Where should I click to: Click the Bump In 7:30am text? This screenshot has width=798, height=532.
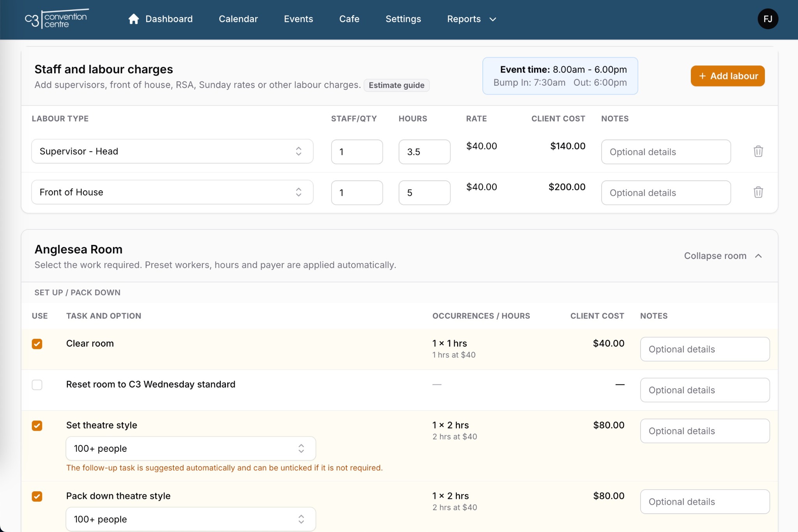pos(529,83)
